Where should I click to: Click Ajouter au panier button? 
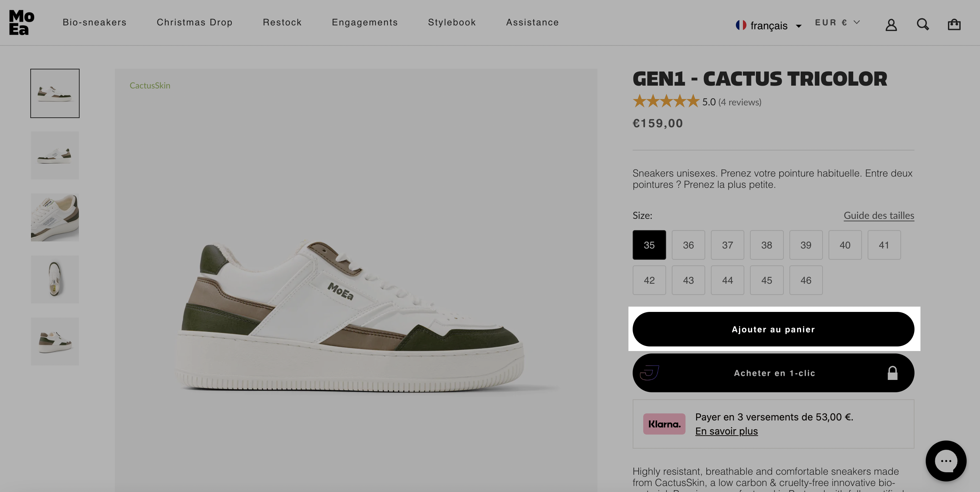click(x=773, y=329)
